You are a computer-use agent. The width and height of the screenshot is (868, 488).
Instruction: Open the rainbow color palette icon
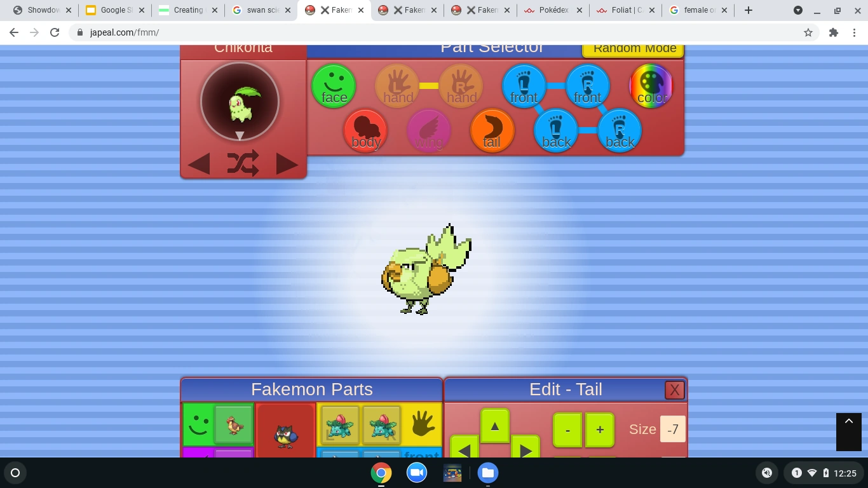tap(651, 86)
